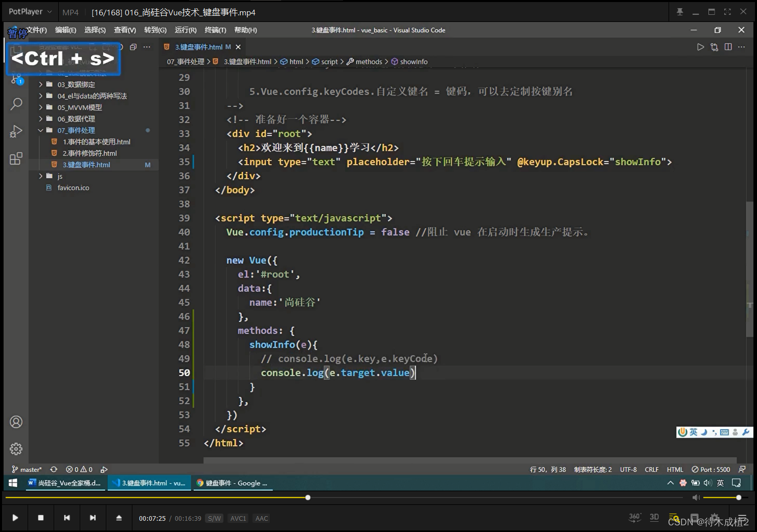Open the Manage gear in activity bar
757x532 pixels.
(16, 449)
